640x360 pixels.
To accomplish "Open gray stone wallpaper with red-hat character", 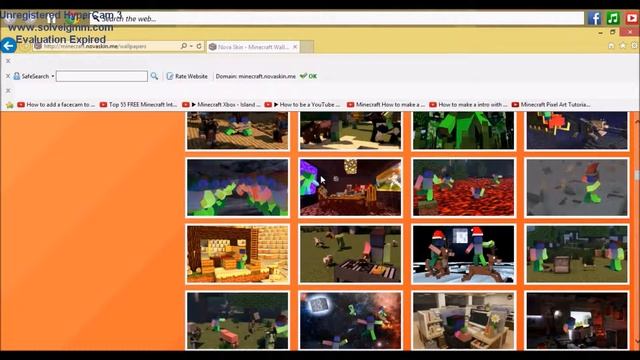I will pos(577,187).
